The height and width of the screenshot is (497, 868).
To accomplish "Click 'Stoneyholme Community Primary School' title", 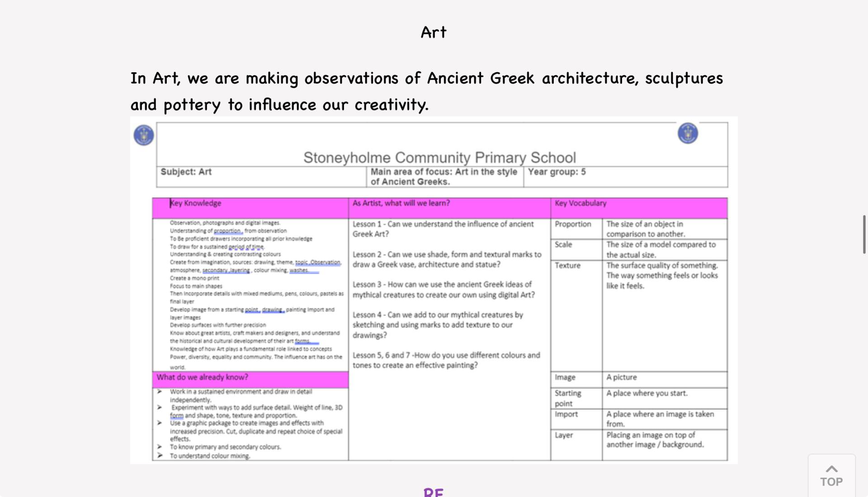I will (x=439, y=157).
